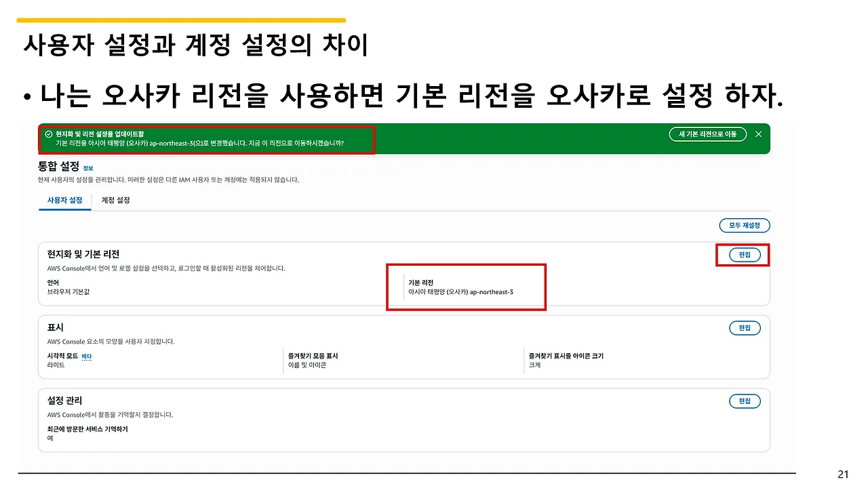This screenshot has height=488, width=868.
Task: Edit the 현지화 및 기본 리전 settings
Action: tap(744, 255)
